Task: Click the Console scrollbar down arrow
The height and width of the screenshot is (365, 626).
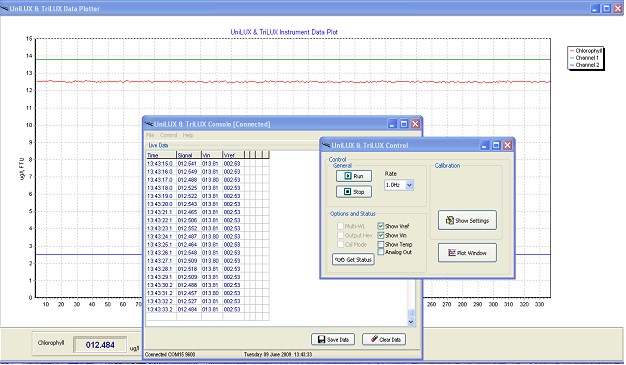Action: point(411,321)
